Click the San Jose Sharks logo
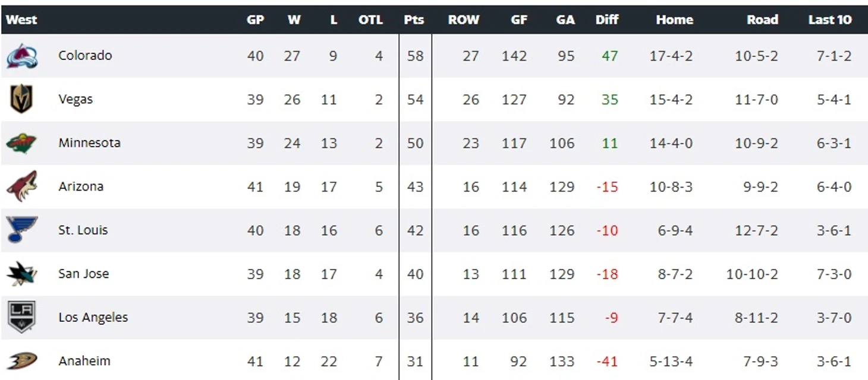The image size is (868, 380). (x=22, y=274)
